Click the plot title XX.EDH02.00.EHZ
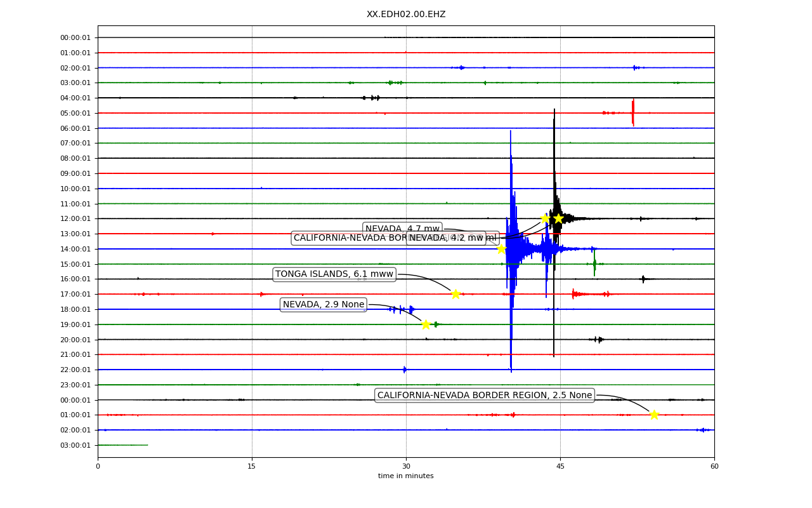Image resolution: width=812 pixels, height=508 pixels. 406,15
